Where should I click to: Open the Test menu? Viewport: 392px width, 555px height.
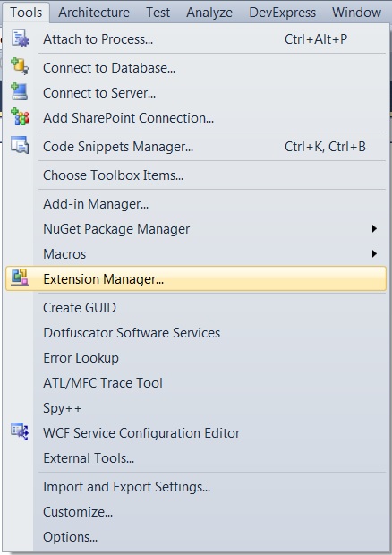pyautogui.click(x=158, y=13)
